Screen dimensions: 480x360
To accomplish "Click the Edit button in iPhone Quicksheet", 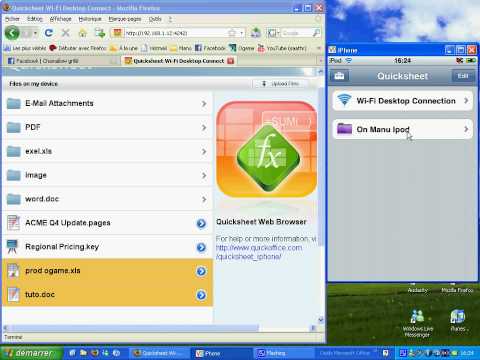I will [463, 76].
